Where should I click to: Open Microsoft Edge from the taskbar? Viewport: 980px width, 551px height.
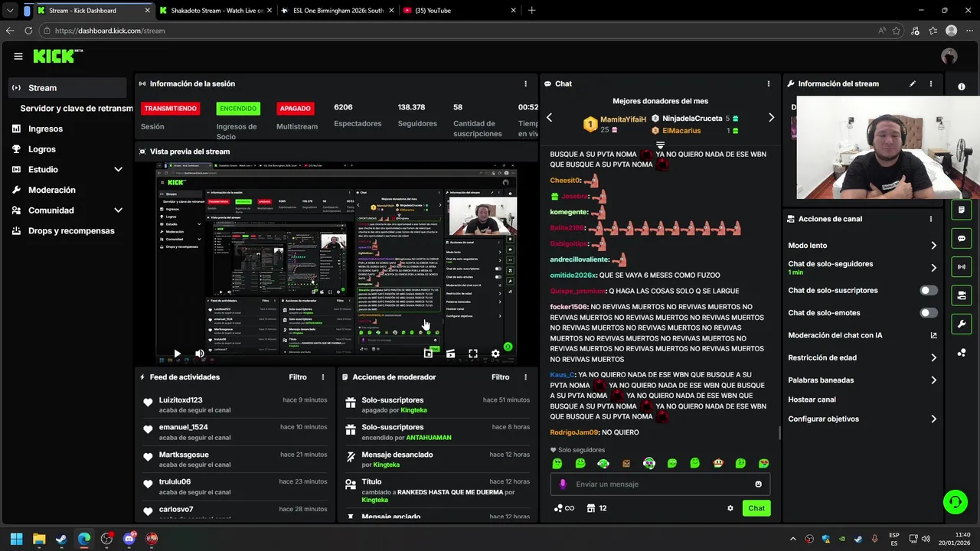pyautogui.click(x=84, y=539)
